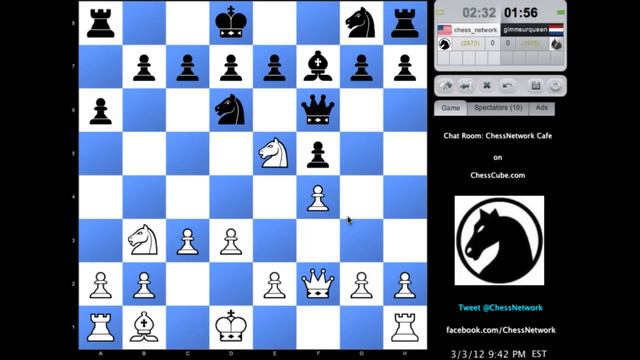The width and height of the screenshot is (640, 360).
Task: Click chess_network's knight avatar
Action: click(x=444, y=44)
